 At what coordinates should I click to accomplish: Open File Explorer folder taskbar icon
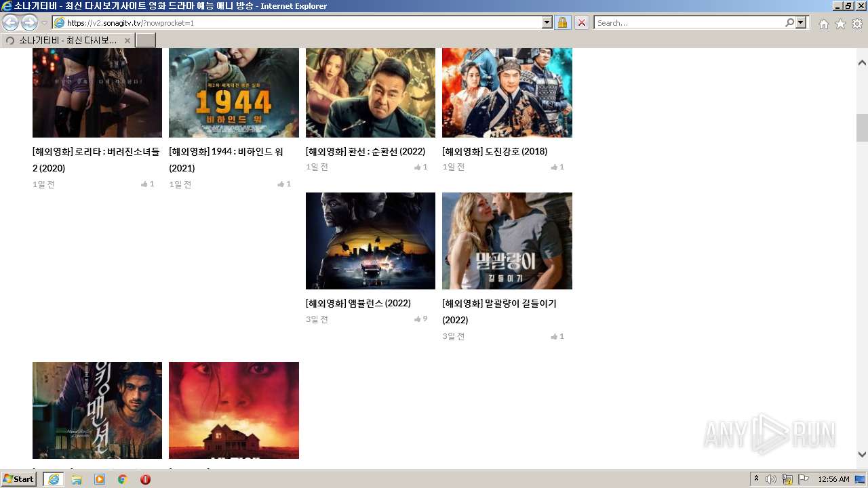pos(77,479)
